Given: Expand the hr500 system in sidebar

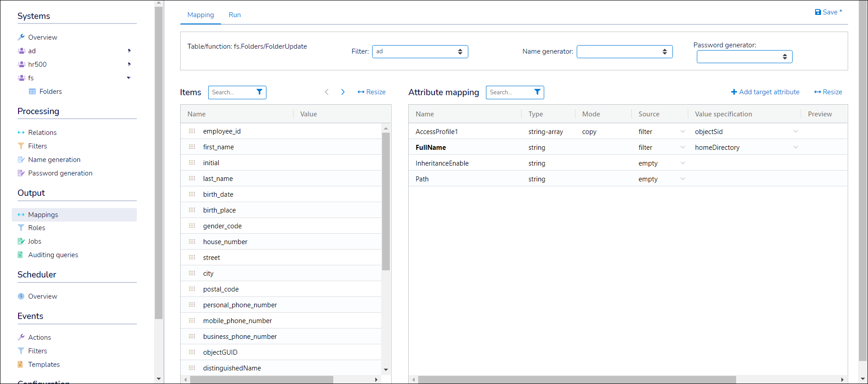Looking at the screenshot, I should pos(129,65).
